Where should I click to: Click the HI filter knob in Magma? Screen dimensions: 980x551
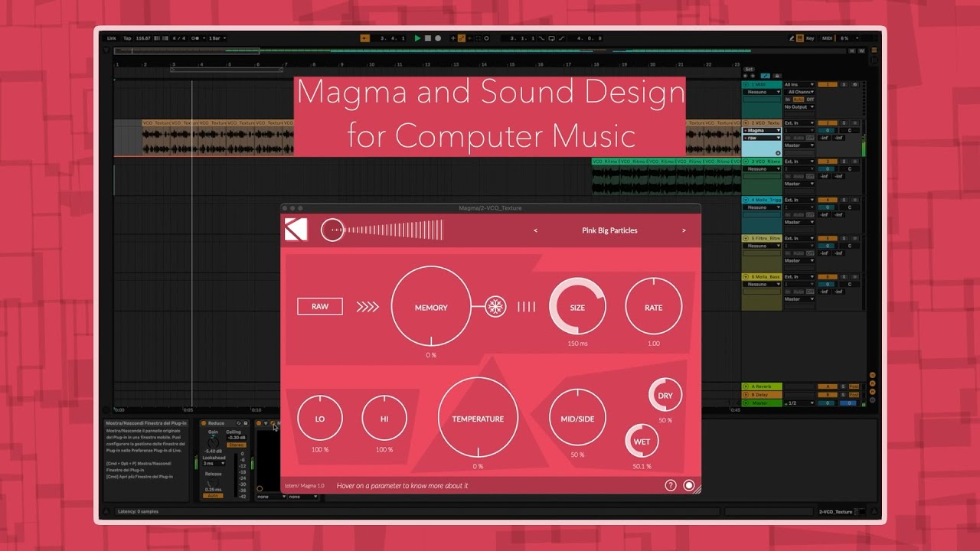pyautogui.click(x=384, y=419)
